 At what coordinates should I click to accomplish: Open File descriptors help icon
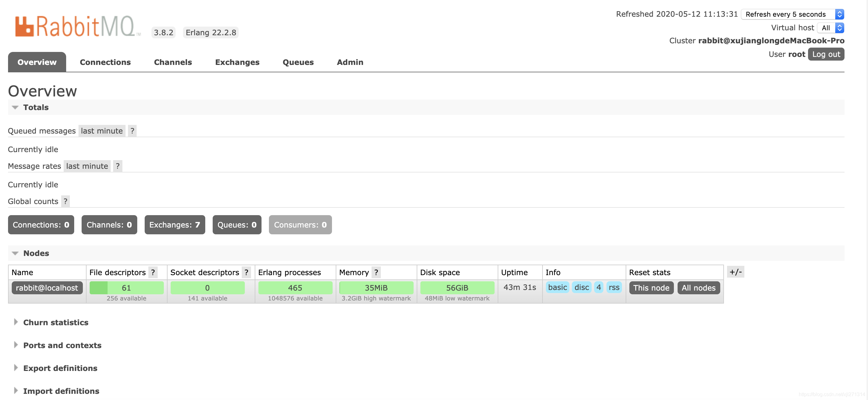click(153, 272)
